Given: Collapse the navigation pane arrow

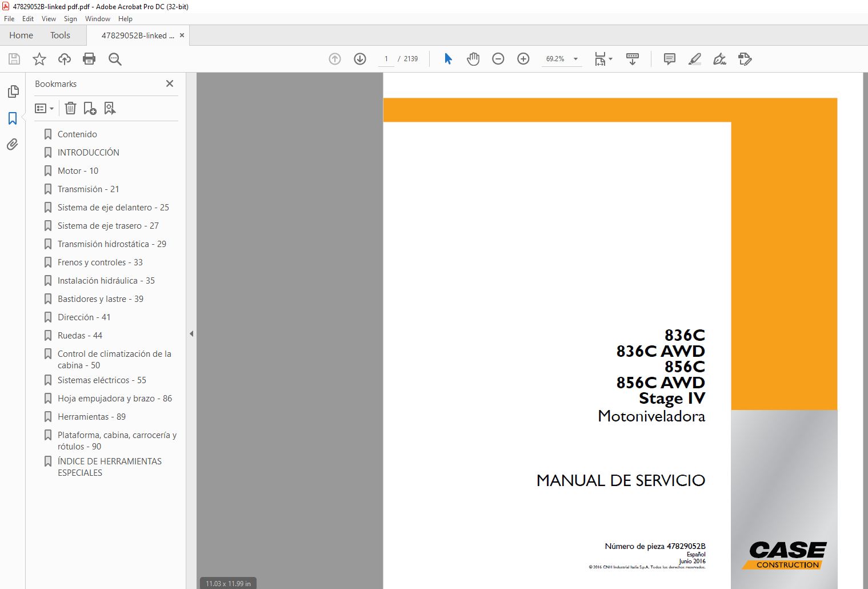Looking at the screenshot, I should pyautogui.click(x=191, y=333).
